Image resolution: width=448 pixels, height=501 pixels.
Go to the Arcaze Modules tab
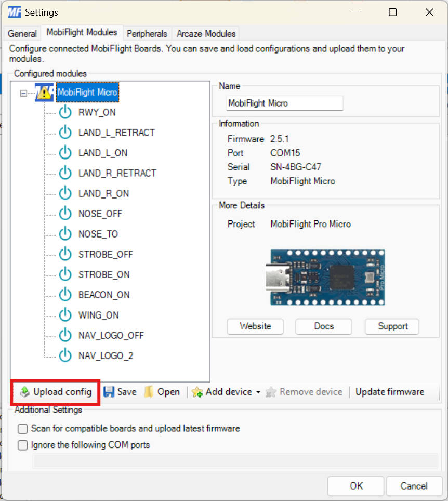(x=206, y=34)
